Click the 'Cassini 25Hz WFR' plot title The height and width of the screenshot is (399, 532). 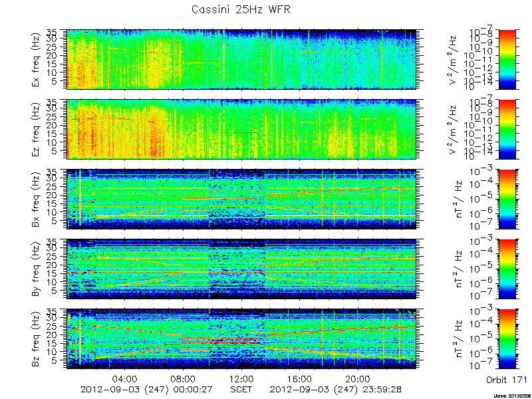241,9
